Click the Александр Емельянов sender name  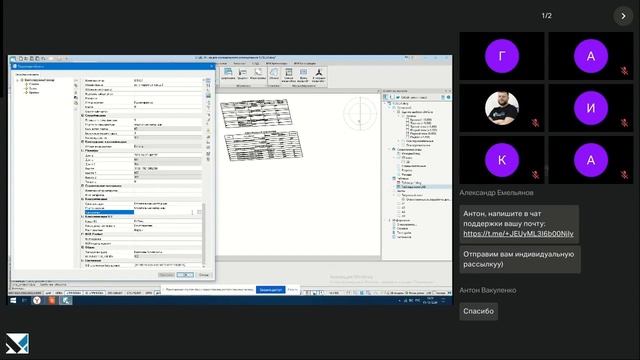[x=496, y=193]
